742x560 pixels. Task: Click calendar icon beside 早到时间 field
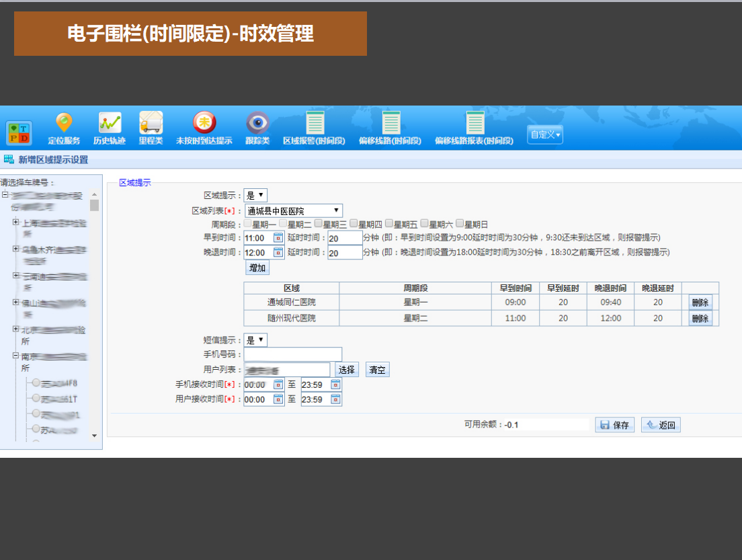(x=278, y=237)
